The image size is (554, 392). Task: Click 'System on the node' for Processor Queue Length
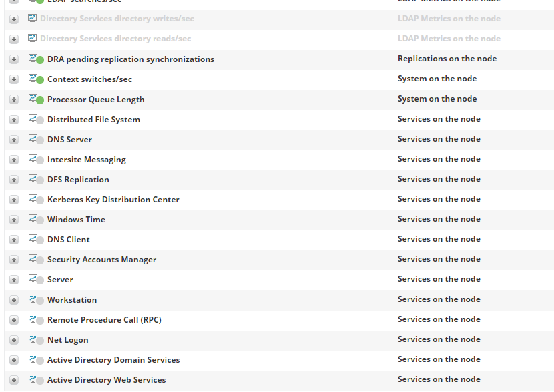coord(437,99)
